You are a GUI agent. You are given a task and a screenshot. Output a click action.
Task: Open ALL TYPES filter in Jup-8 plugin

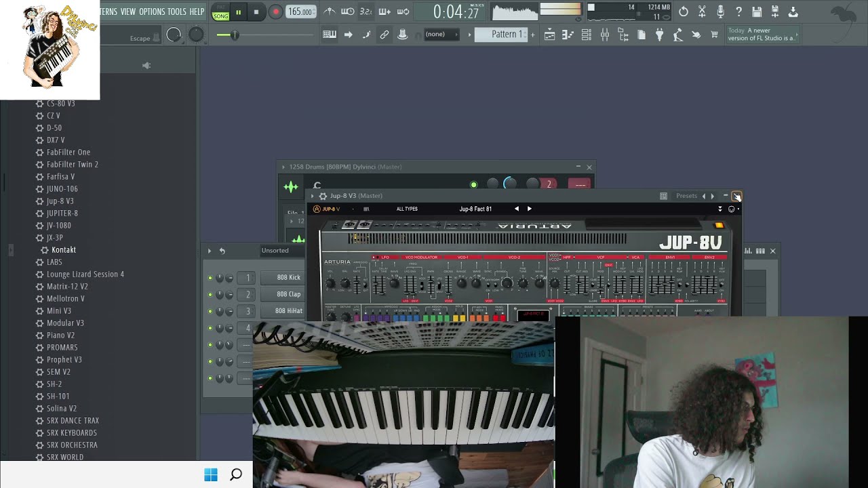click(407, 209)
